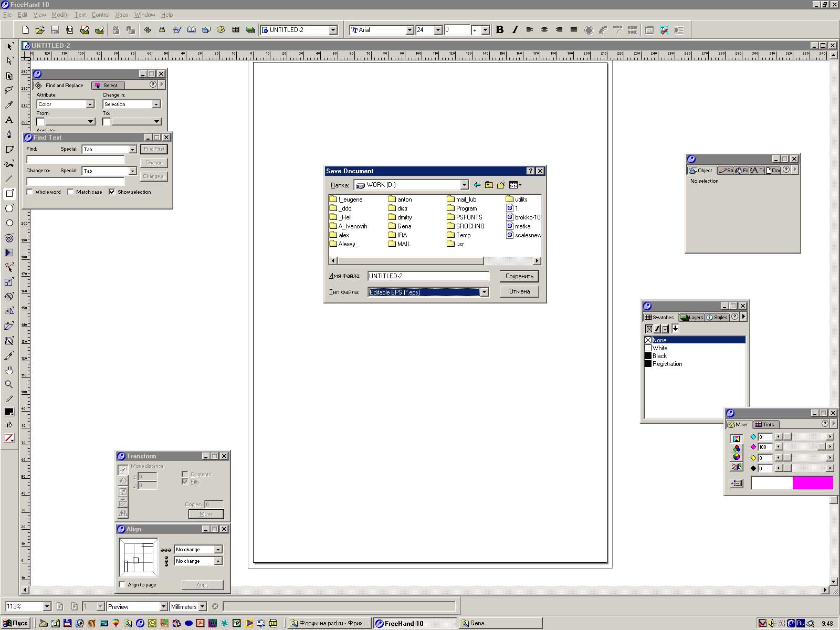Click the Сохранить save button
The height and width of the screenshot is (630, 840).
[x=519, y=276]
